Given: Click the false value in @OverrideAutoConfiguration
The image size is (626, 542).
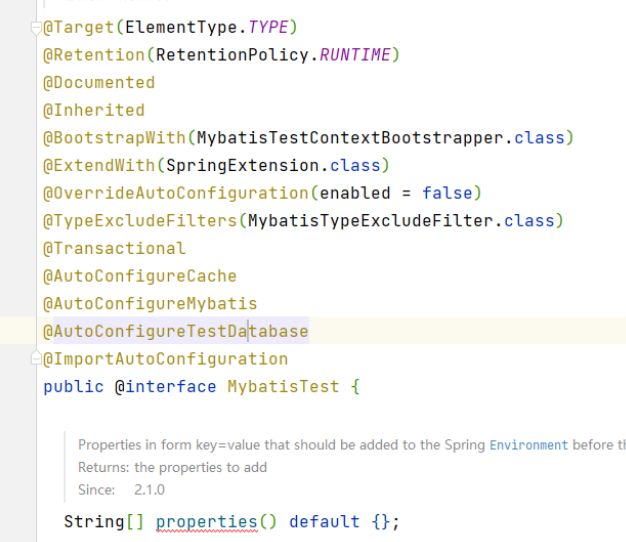Looking at the screenshot, I should click(447, 193).
